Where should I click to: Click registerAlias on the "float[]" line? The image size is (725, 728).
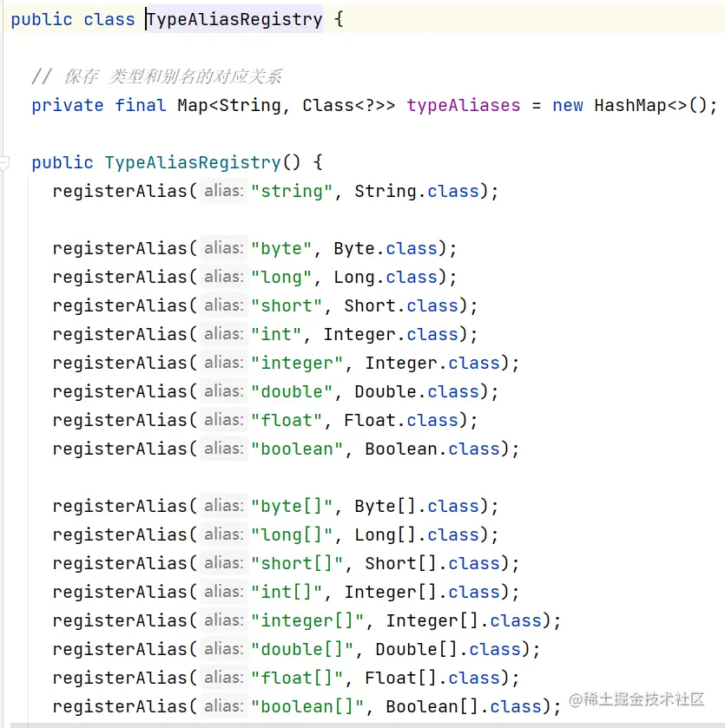coord(120,678)
